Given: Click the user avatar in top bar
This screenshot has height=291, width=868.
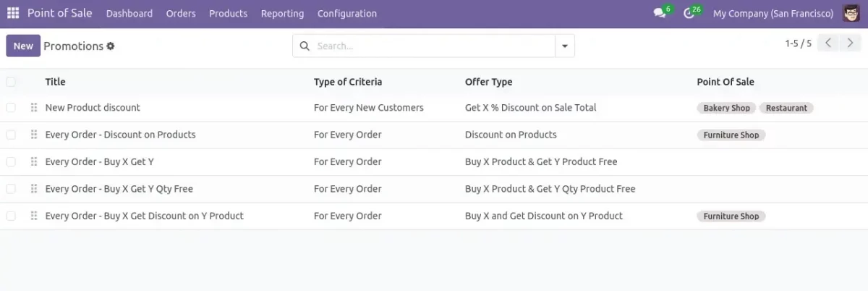Looking at the screenshot, I should (851, 14).
